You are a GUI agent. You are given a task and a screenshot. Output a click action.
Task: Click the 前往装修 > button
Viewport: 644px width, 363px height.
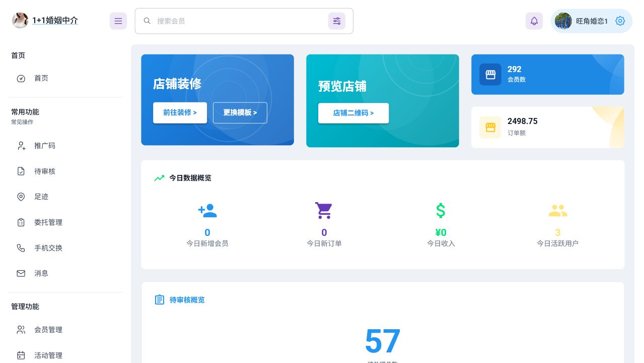pyautogui.click(x=180, y=113)
